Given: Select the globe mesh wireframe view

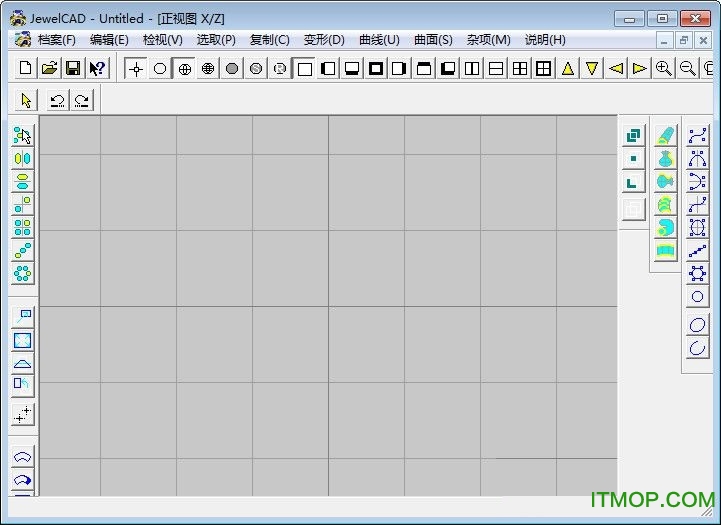Looking at the screenshot, I should (x=208, y=68).
